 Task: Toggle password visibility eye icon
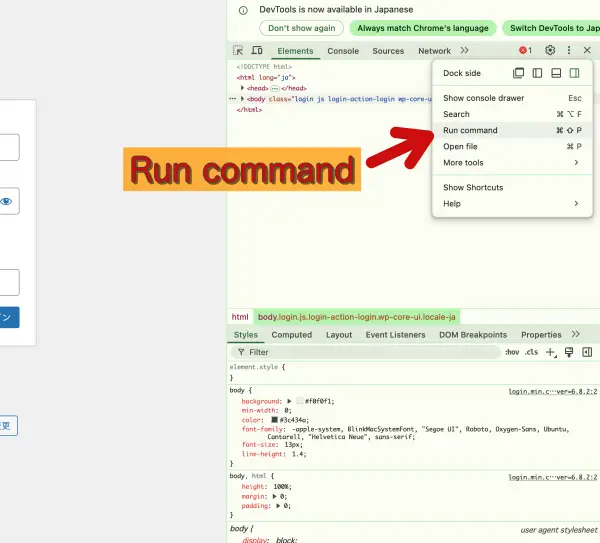click(x=6, y=202)
